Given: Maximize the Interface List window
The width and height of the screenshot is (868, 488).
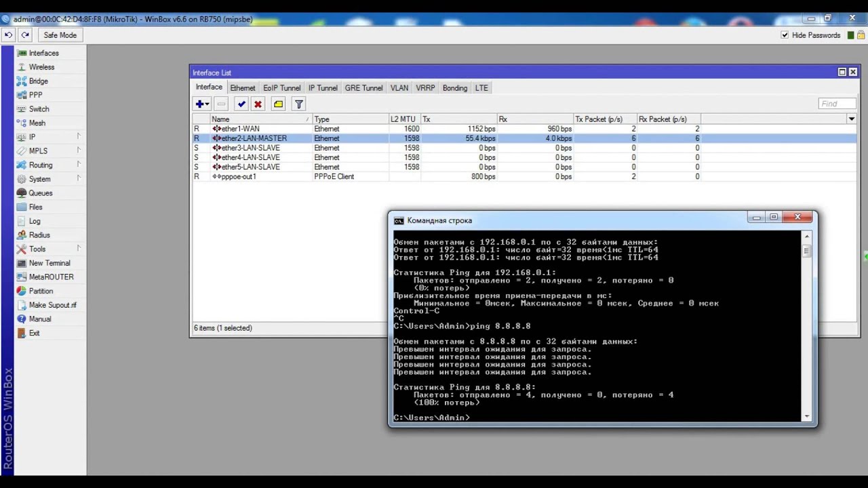Looking at the screenshot, I should (x=842, y=72).
